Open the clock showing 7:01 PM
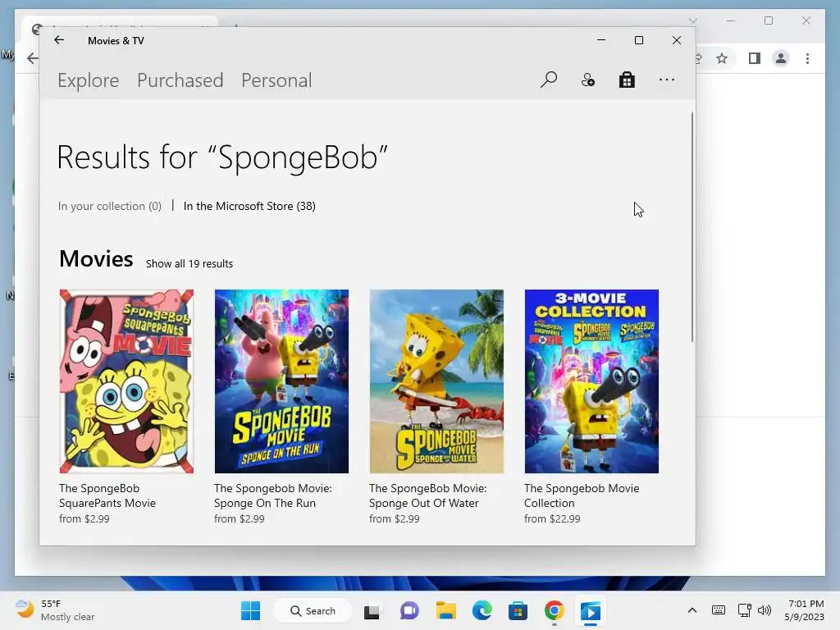This screenshot has width=840, height=630. click(804, 610)
